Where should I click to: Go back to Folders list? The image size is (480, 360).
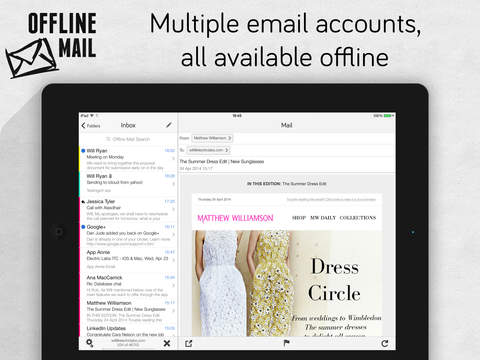tap(91, 126)
